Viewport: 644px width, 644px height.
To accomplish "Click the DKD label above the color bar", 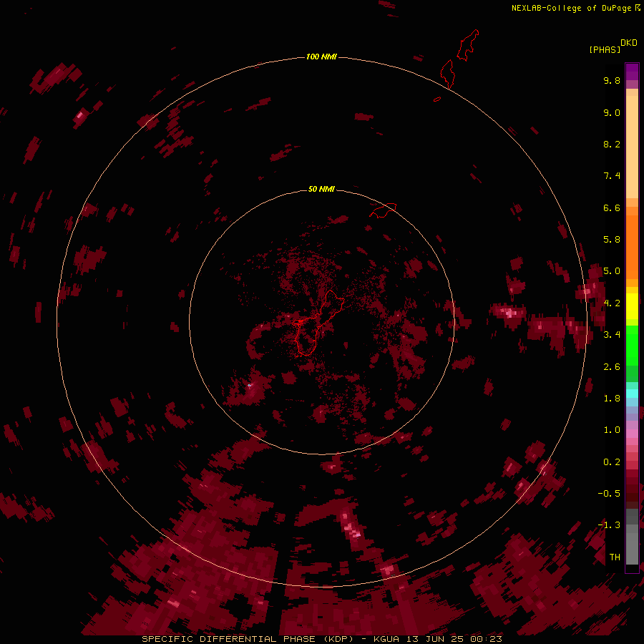I will pyautogui.click(x=628, y=43).
